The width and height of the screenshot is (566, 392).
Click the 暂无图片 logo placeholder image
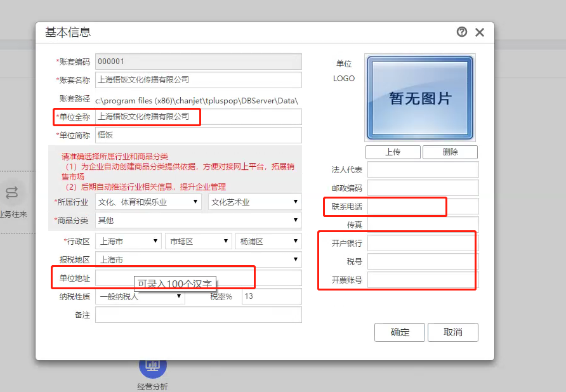tap(420, 98)
